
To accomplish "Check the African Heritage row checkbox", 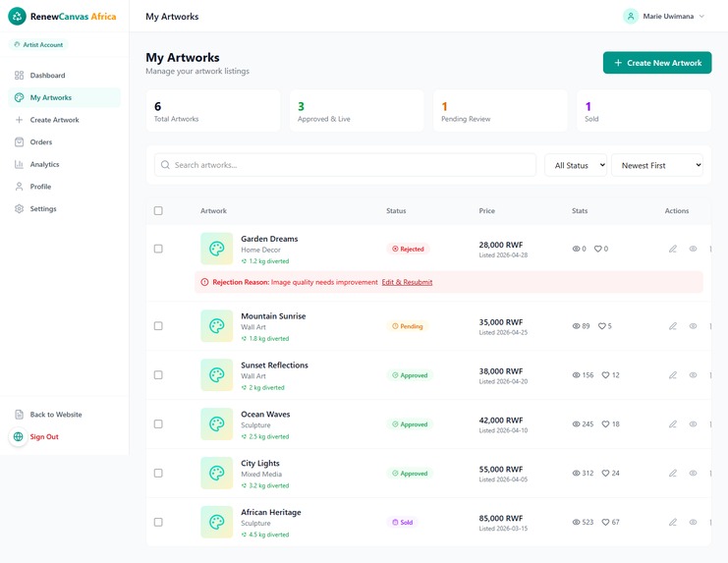I will [x=158, y=522].
